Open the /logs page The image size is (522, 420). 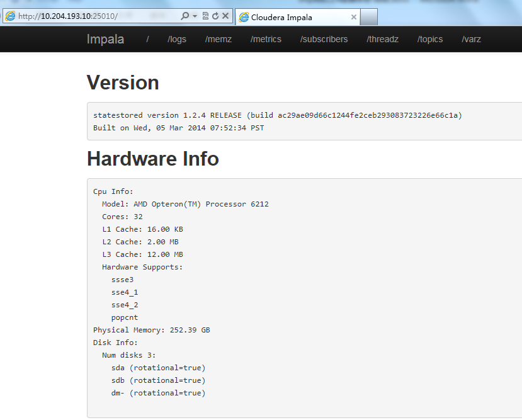click(177, 39)
